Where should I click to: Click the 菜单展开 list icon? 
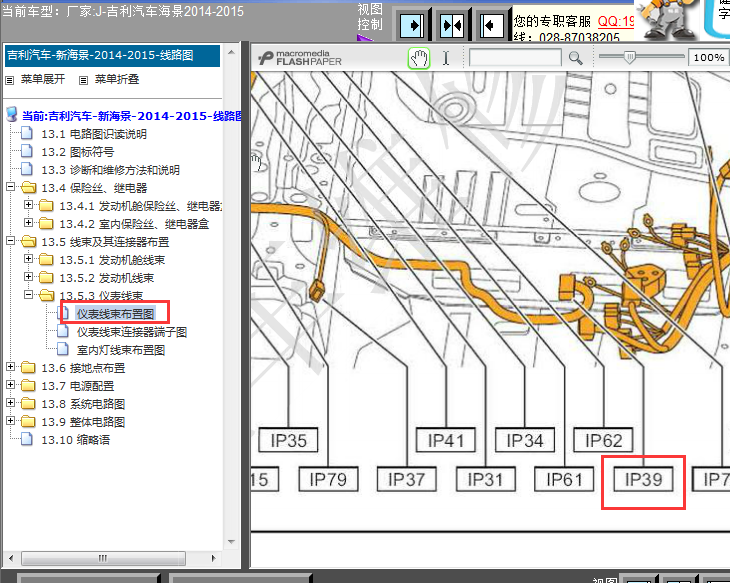tap(9, 80)
